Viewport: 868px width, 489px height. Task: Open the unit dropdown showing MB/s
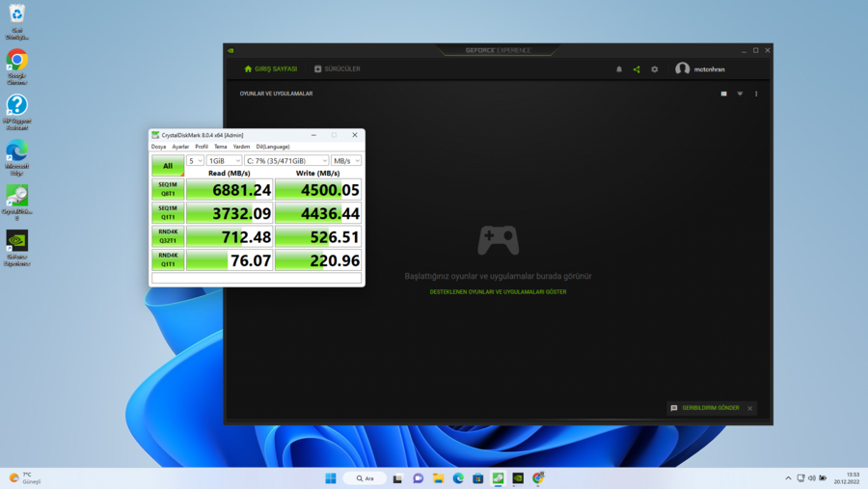[346, 161]
